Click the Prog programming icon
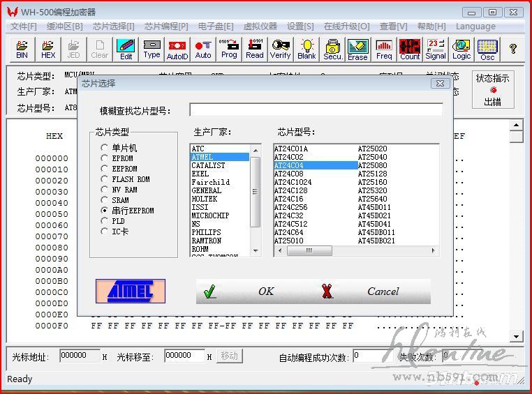The width and height of the screenshot is (532, 394). pos(229,49)
